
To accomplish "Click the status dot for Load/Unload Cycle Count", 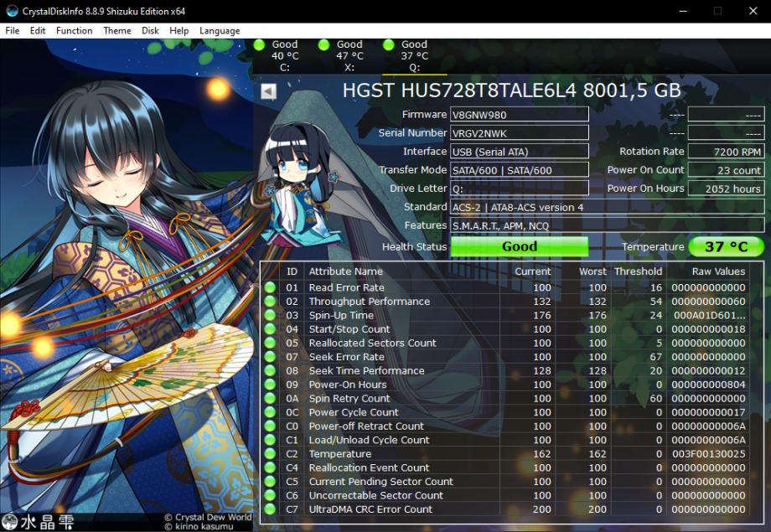I will click(x=270, y=440).
